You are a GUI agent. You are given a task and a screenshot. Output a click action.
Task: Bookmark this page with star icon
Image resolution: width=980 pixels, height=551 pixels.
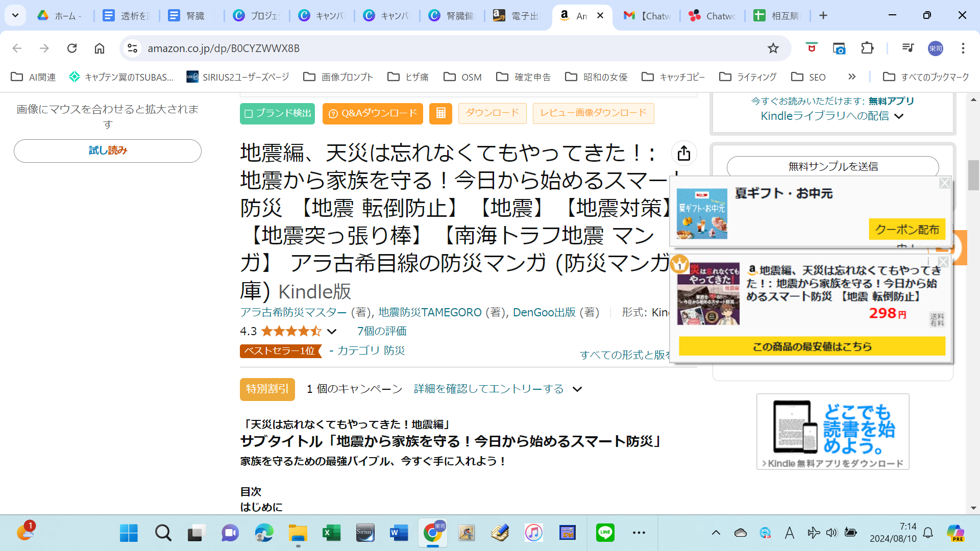click(x=773, y=48)
